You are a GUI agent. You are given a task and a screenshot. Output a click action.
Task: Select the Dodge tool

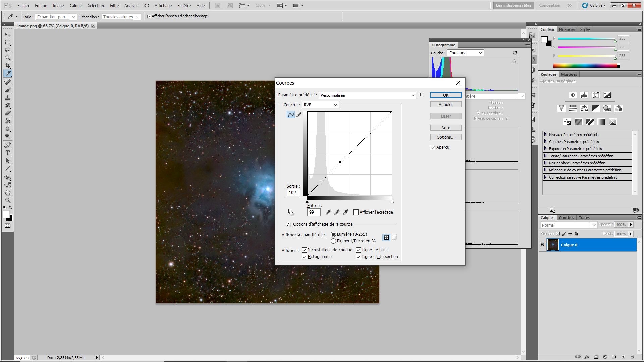coord(8,136)
